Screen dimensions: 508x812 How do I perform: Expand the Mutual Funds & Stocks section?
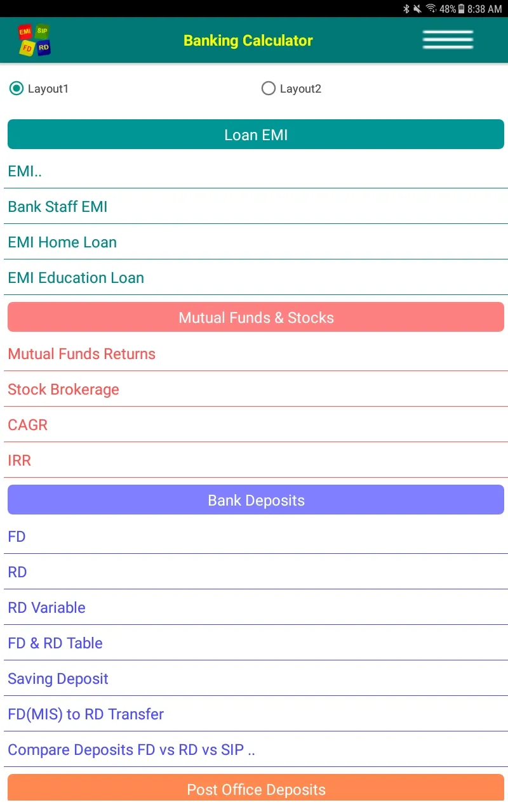255,317
